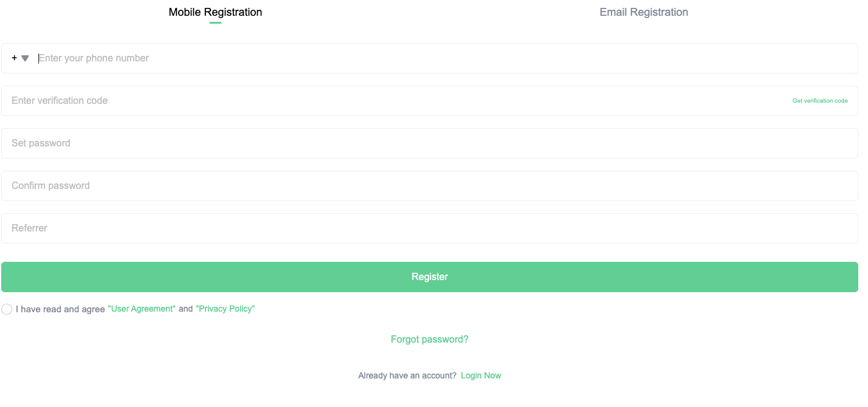The height and width of the screenshot is (407, 868).
Task: Click the "Forgot password?" link
Action: 430,340
